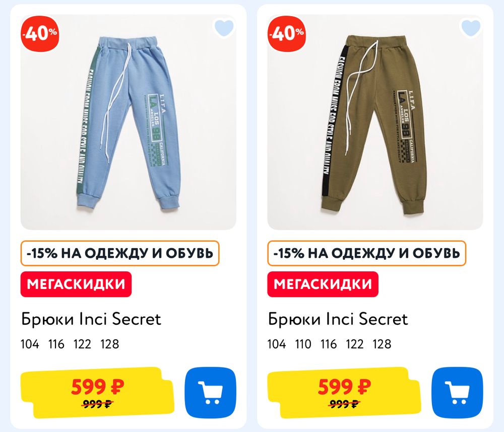The height and width of the screenshot is (432, 504).
Task: Choose size 128 for blue pants
Action: tap(109, 344)
